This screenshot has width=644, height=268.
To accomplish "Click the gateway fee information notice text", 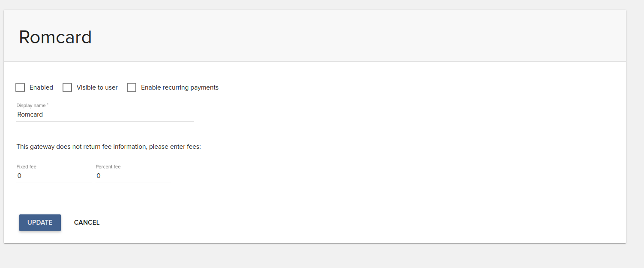I will (108, 147).
